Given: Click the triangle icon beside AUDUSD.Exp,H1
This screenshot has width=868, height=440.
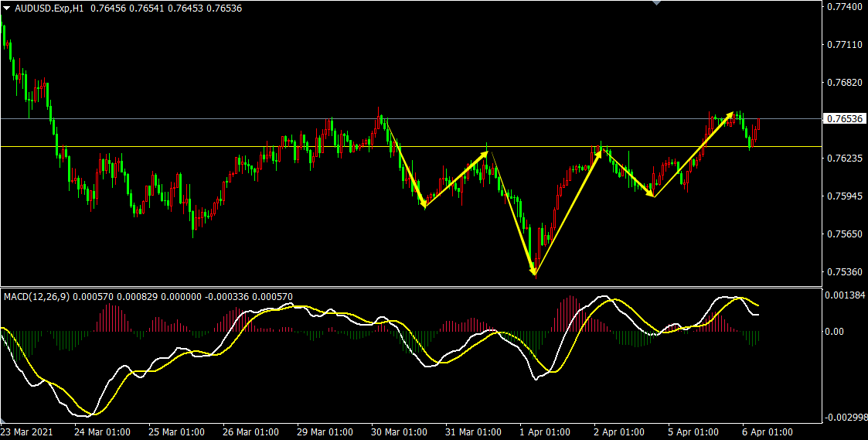Looking at the screenshot, I should pos(7,8).
